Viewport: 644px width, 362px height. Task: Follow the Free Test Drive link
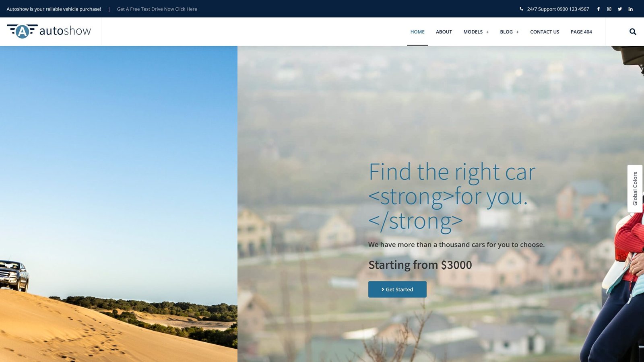[157, 9]
